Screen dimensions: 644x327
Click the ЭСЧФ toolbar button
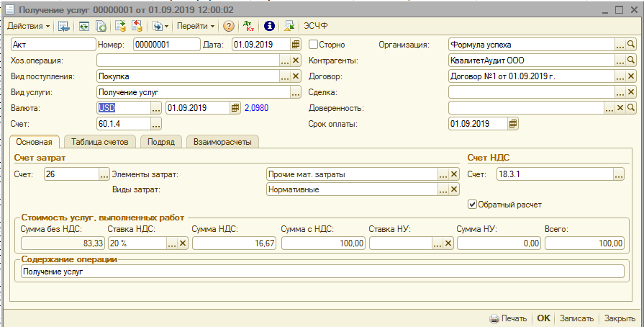coord(315,26)
